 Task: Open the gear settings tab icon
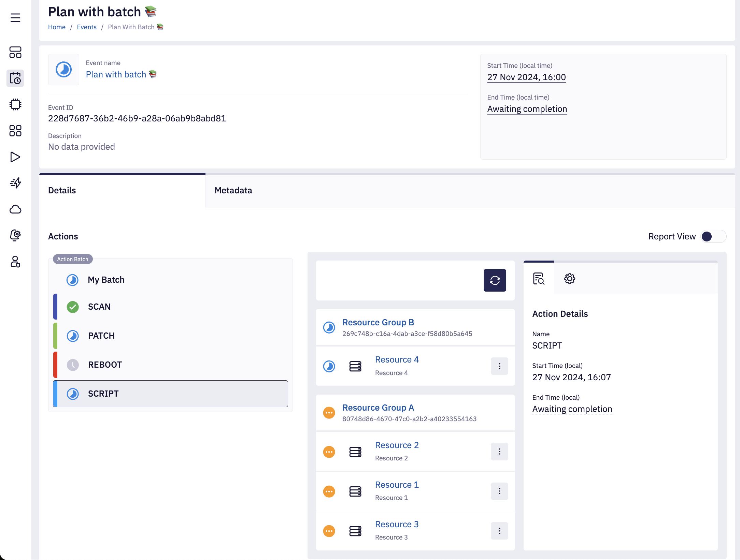(569, 279)
